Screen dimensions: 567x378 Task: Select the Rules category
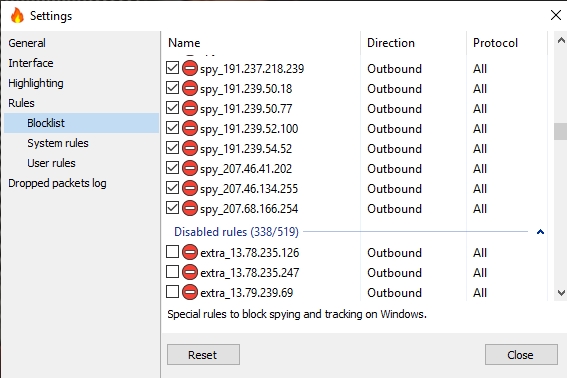[21, 103]
